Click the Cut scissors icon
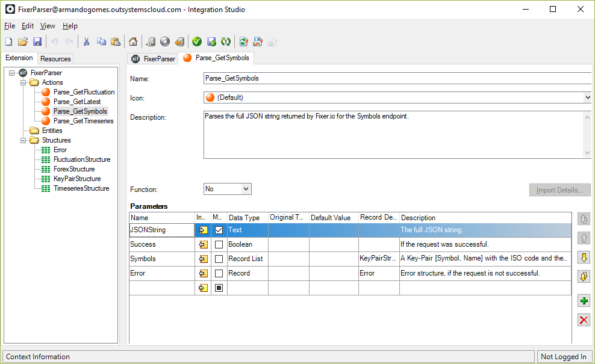The image size is (595, 364). coord(87,42)
